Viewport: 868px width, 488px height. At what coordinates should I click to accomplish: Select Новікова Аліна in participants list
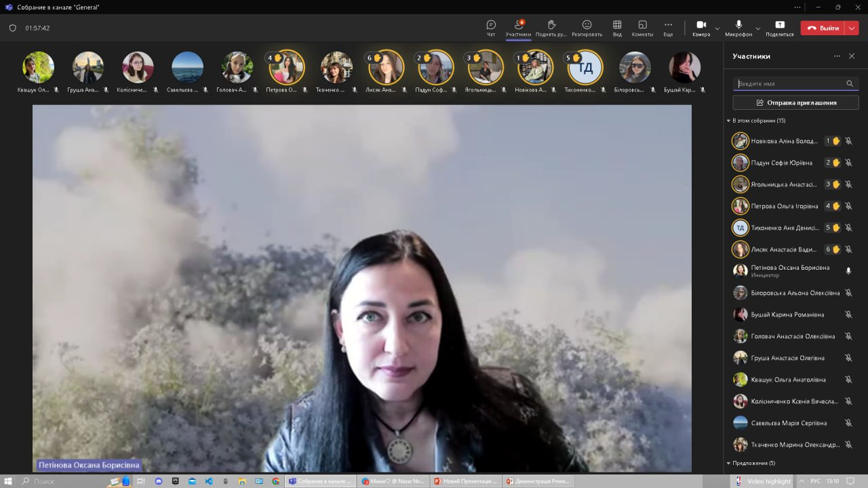[793, 141]
